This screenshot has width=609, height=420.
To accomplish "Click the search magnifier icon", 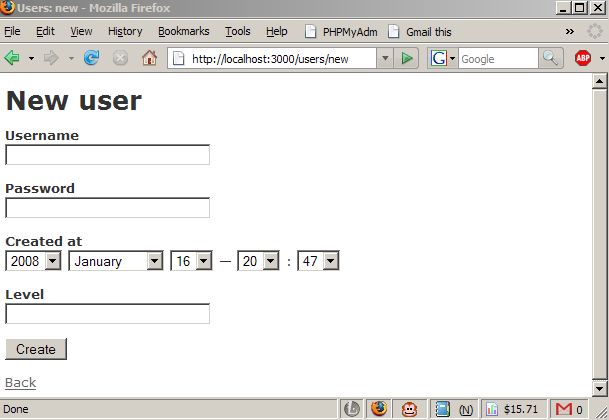I will [551, 58].
